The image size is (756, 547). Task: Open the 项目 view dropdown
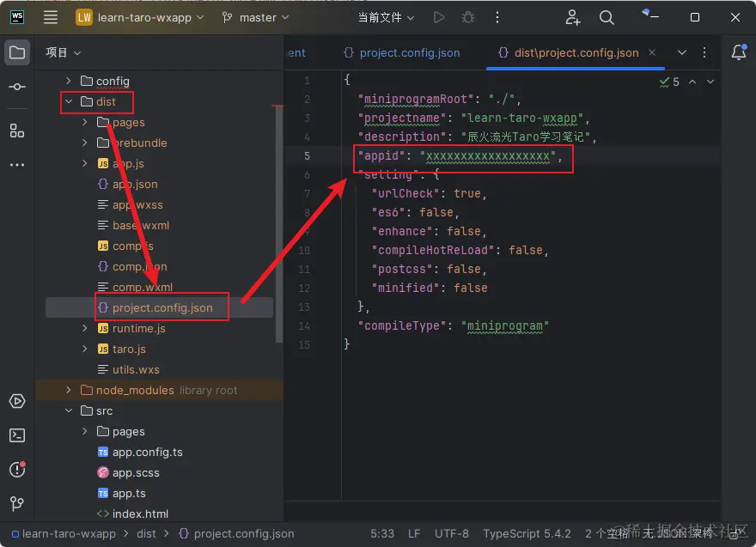pos(64,52)
